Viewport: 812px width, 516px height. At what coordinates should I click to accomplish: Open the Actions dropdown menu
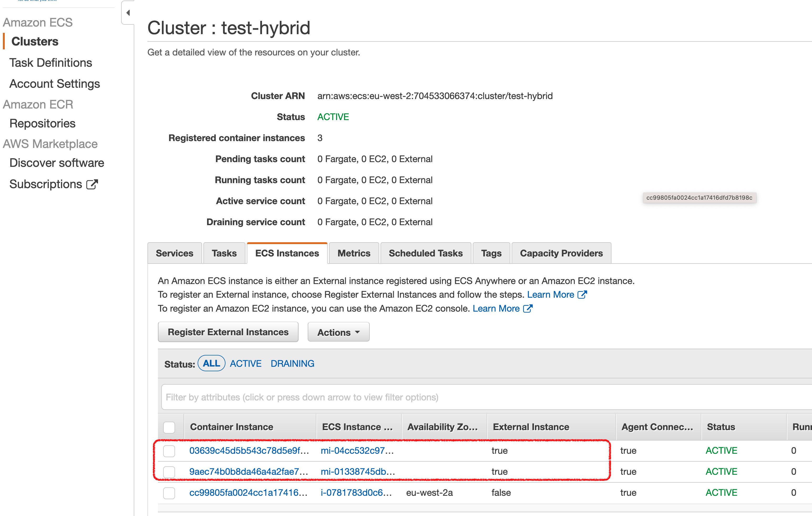[338, 332]
